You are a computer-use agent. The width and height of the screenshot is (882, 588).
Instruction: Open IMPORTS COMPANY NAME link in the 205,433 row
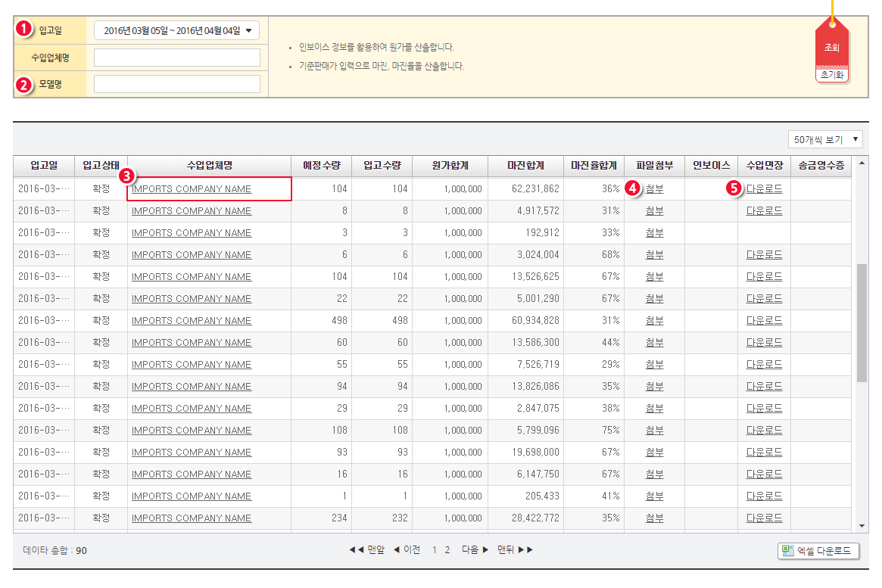coord(192,496)
